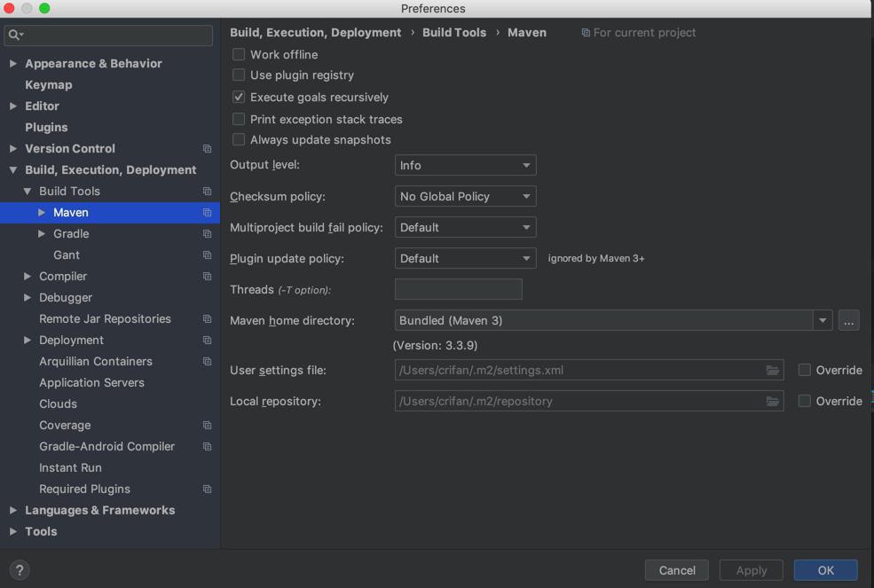Click the Threads text field
Image resolution: width=874 pixels, height=588 pixels.
pos(458,289)
